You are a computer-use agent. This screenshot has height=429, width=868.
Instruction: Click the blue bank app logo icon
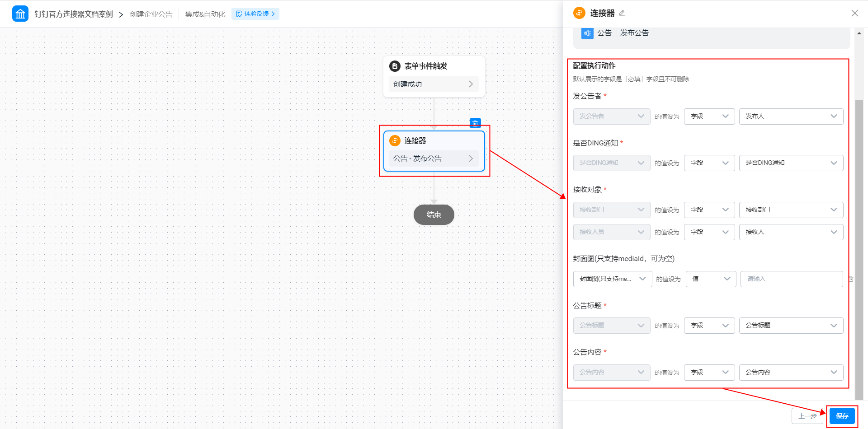click(x=20, y=14)
